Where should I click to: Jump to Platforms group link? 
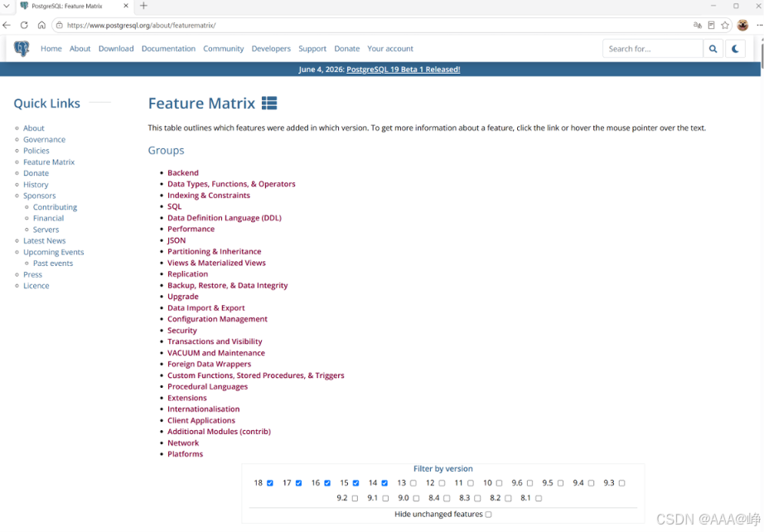coord(185,455)
